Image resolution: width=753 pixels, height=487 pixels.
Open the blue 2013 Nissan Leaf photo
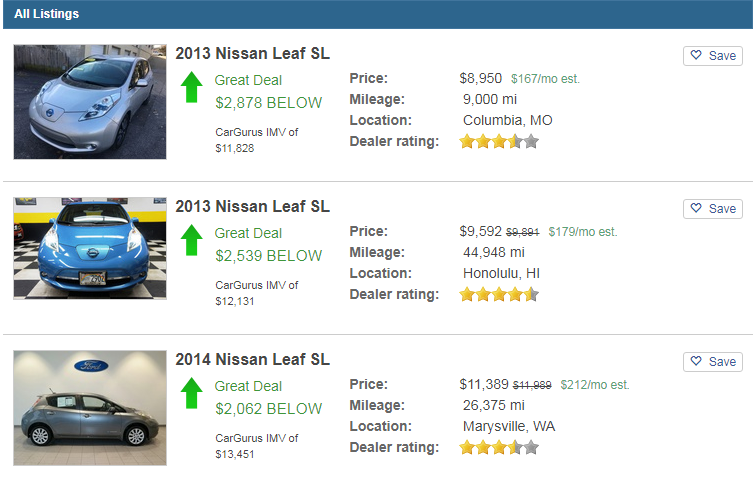[90, 248]
